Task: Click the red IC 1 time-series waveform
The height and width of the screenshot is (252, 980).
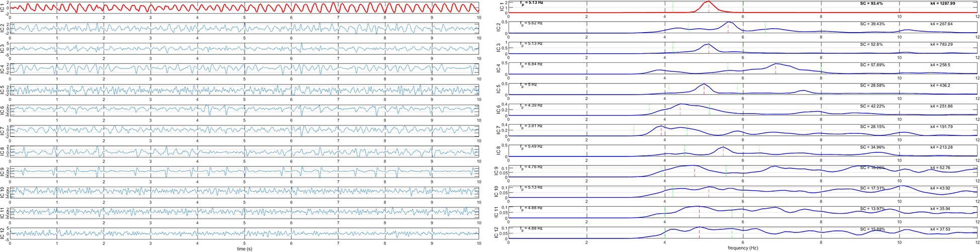Action: (x=244, y=7)
